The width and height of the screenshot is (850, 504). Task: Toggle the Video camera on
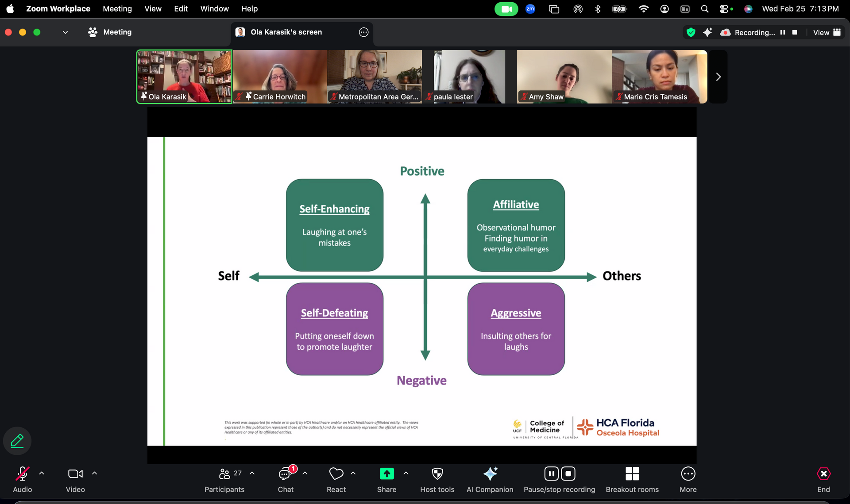(75, 474)
